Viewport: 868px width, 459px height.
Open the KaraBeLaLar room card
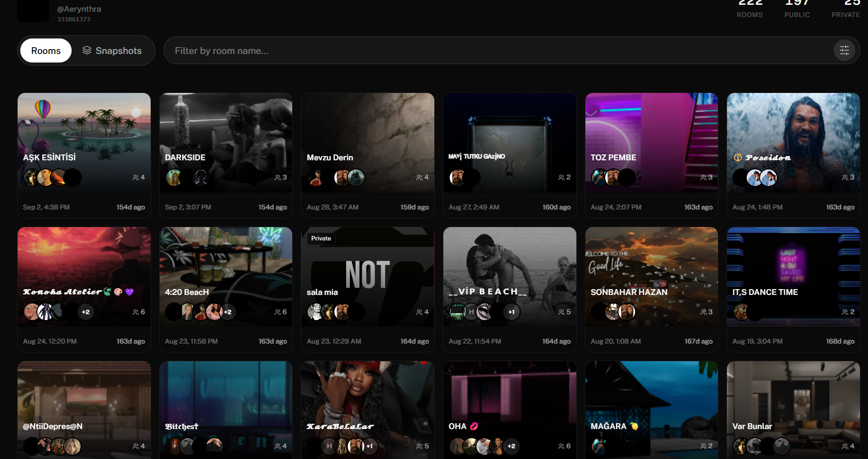click(367, 410)
